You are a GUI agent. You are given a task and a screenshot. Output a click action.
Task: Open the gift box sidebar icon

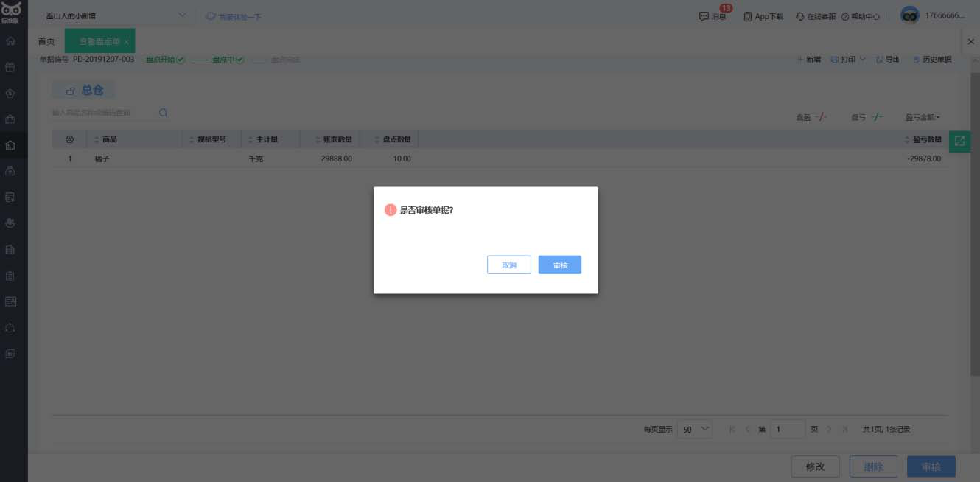[10, 67]
